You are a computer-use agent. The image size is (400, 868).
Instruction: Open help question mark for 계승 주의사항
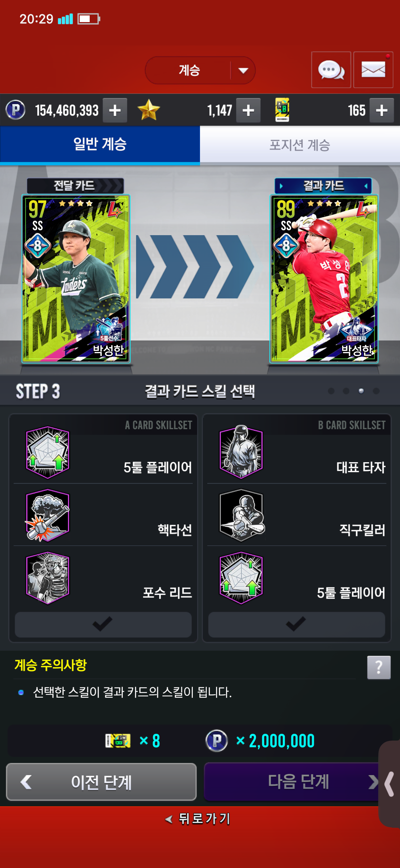click(379, 667)
